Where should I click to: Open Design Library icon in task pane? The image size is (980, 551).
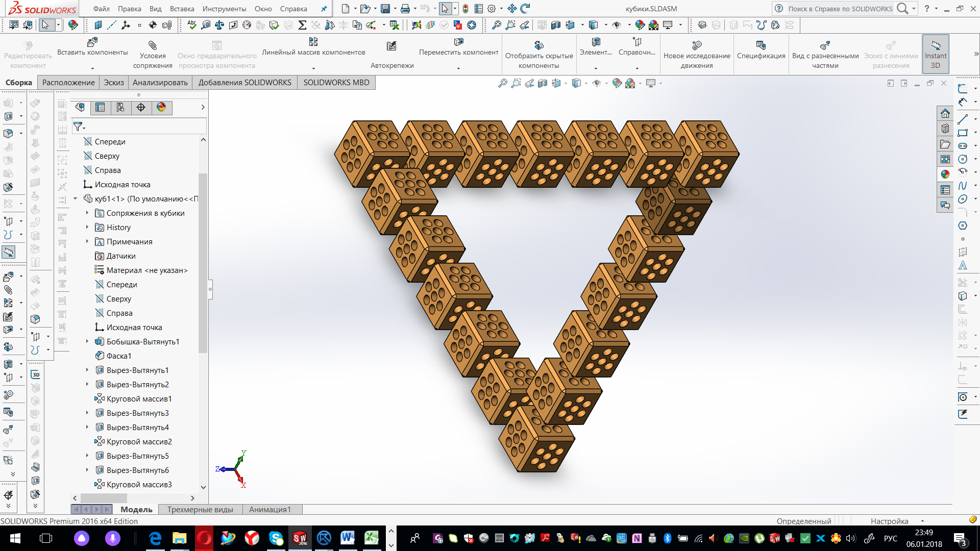point(945,129)
